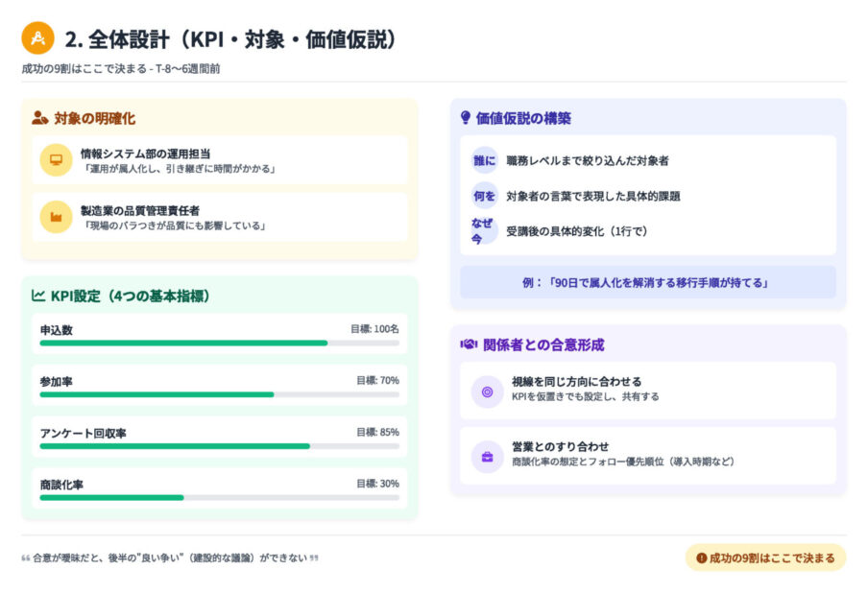The image size is (868, 593).
Task: Click the example box about 90日で属人化を解消
Action: click(648, 282)
